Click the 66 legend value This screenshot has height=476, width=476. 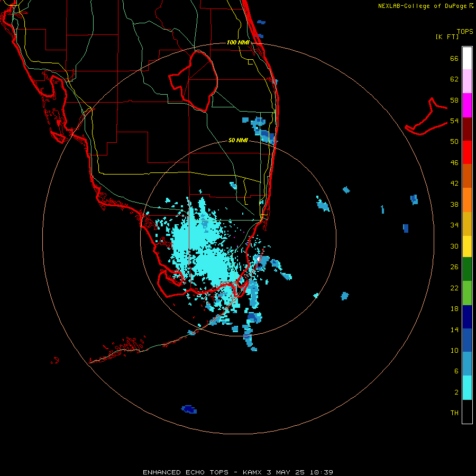click(454, 59)
